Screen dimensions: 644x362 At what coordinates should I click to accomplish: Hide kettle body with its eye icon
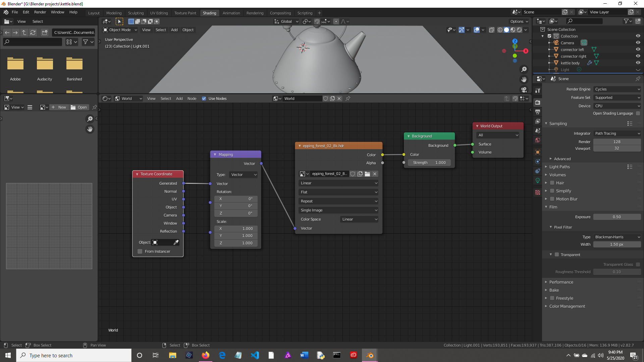(x=638, y=63)
